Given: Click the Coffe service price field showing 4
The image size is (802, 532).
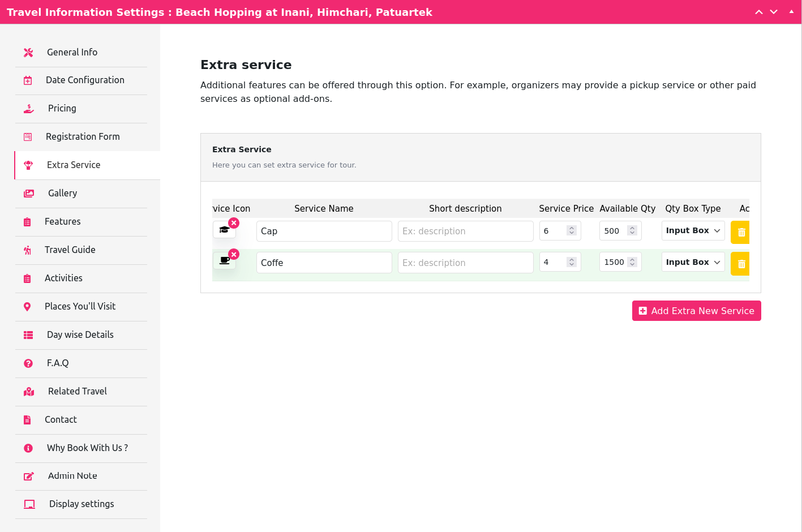Looking at the screenshot, I should tap(560, 262).
